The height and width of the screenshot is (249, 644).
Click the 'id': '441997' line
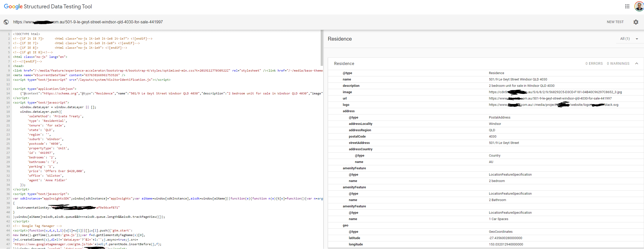[41, 153]
